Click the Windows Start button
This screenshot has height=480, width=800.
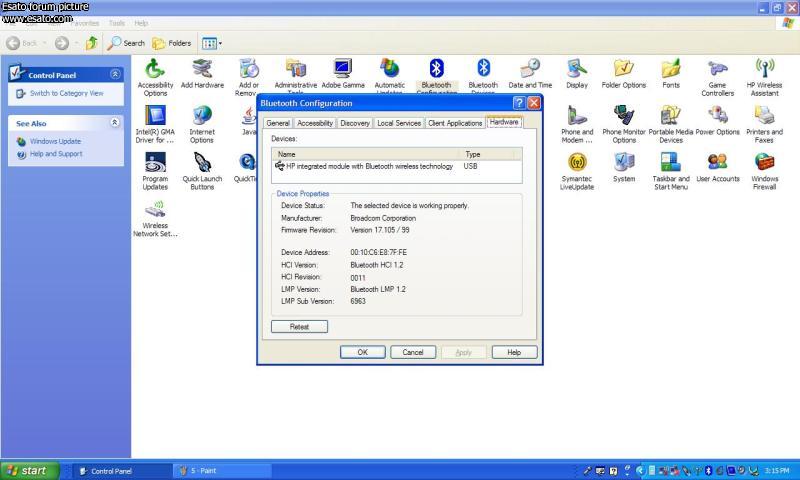(27, 471)
